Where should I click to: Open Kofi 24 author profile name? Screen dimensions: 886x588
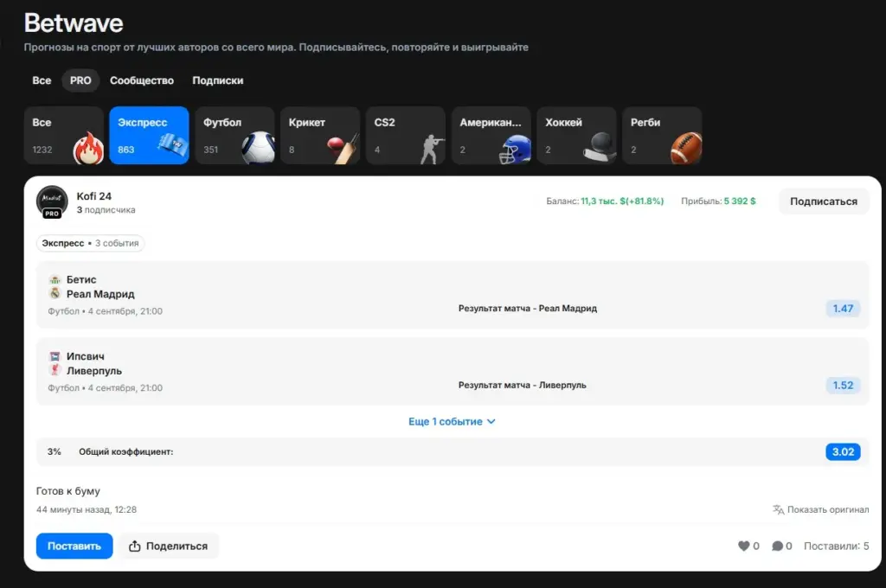93,196
